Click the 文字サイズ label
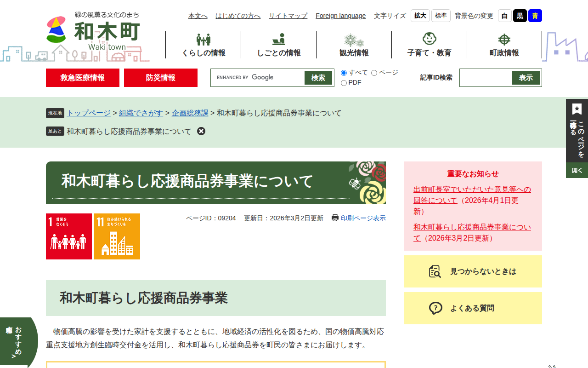This screenshot has width=588, height=368. (x=390, y=16)
